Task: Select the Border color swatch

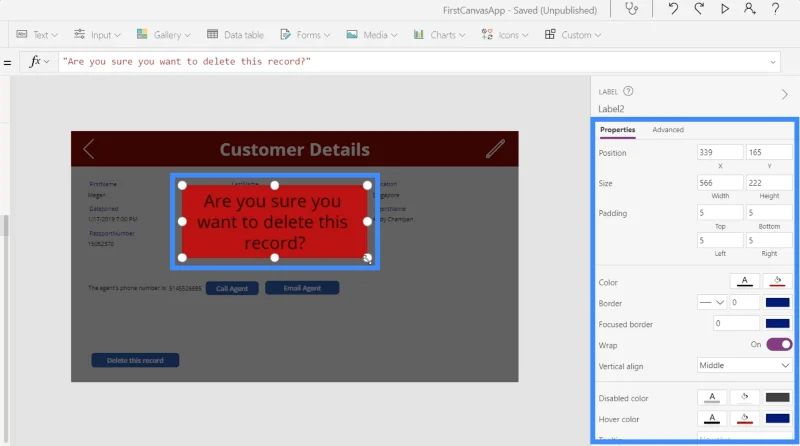Action: [778, 303]
